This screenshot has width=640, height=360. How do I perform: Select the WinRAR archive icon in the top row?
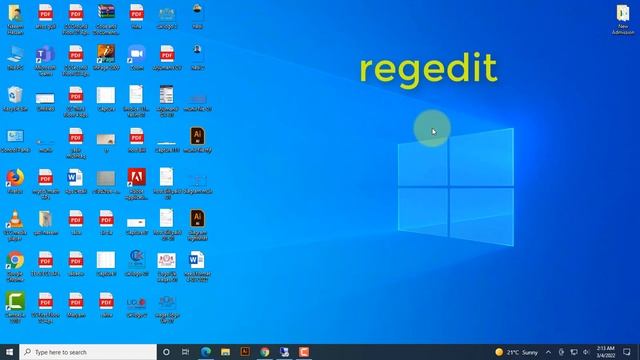click(x=106, y=19)
